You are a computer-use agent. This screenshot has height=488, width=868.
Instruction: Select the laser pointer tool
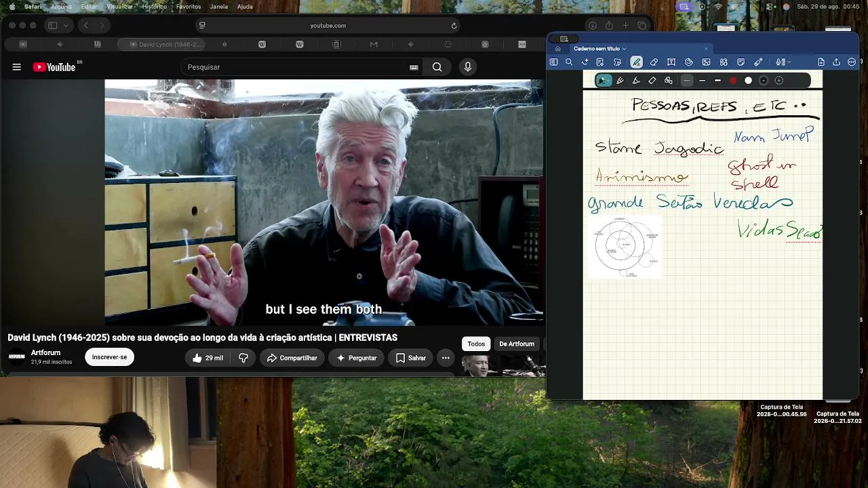(x=758, y=62)
